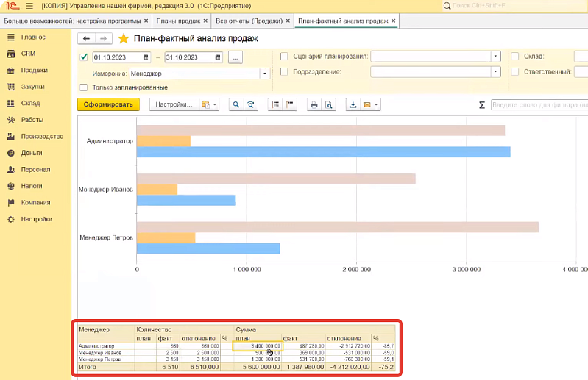This screenshot has width=588, height=380.
Task: Click the find magnifier icon in toolbar
Action: [x=236, y=104]
